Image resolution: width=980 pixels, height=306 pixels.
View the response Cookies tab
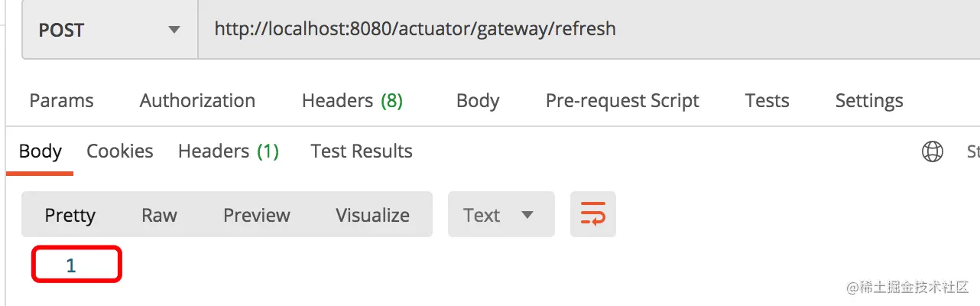coord(120,151)
